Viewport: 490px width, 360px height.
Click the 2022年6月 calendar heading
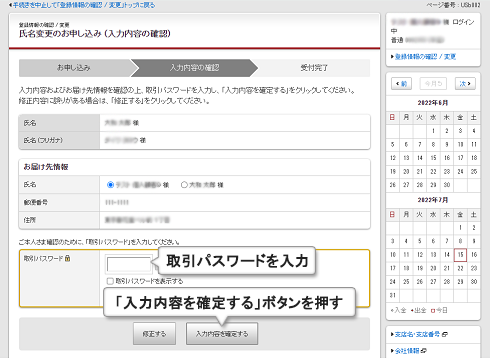[433, 103]
